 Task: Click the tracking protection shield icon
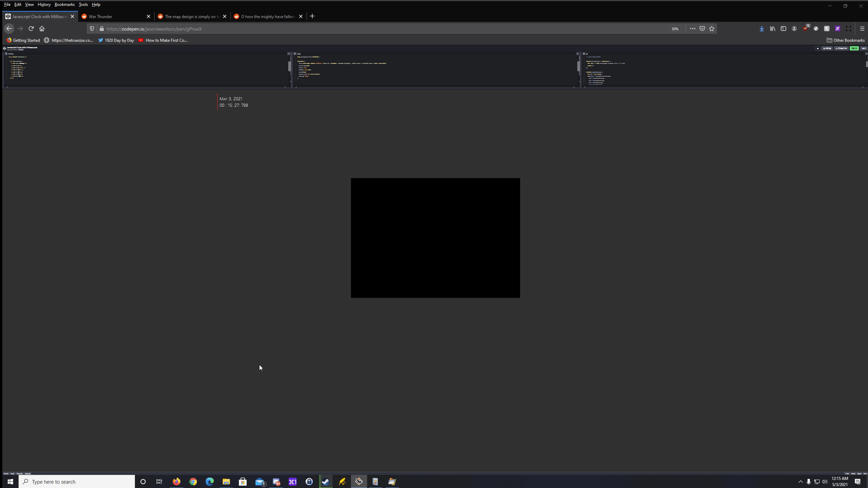point(92,29)
